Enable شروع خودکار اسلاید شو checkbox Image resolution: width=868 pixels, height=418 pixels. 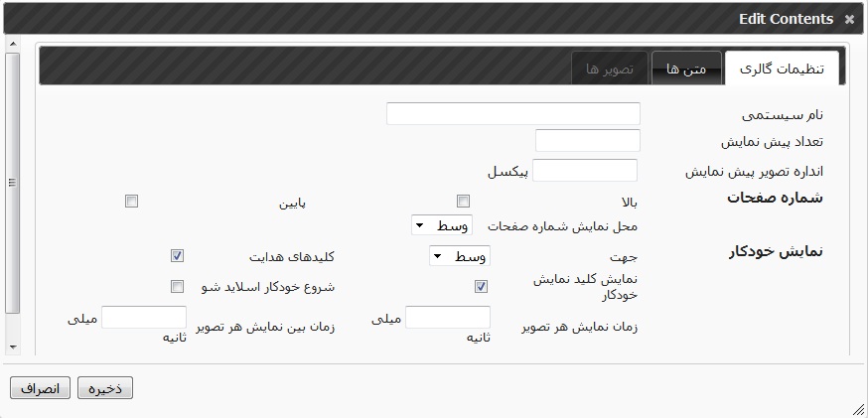[178, 287]
